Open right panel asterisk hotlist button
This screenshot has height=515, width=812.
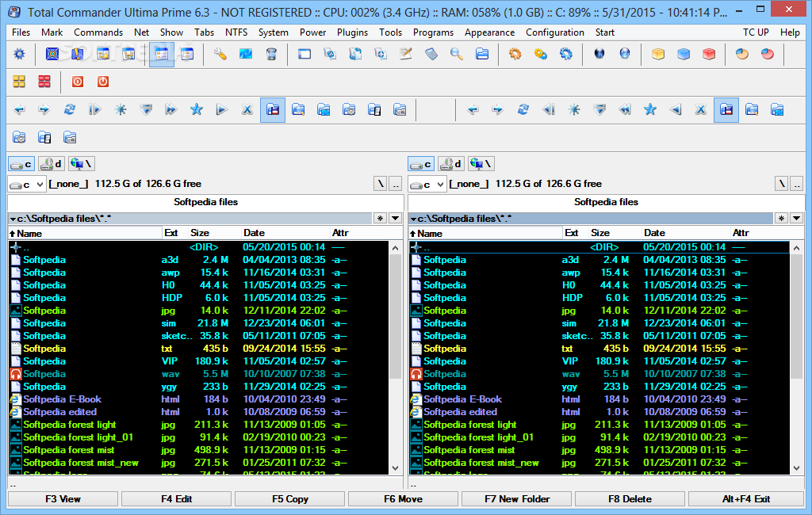781,219
